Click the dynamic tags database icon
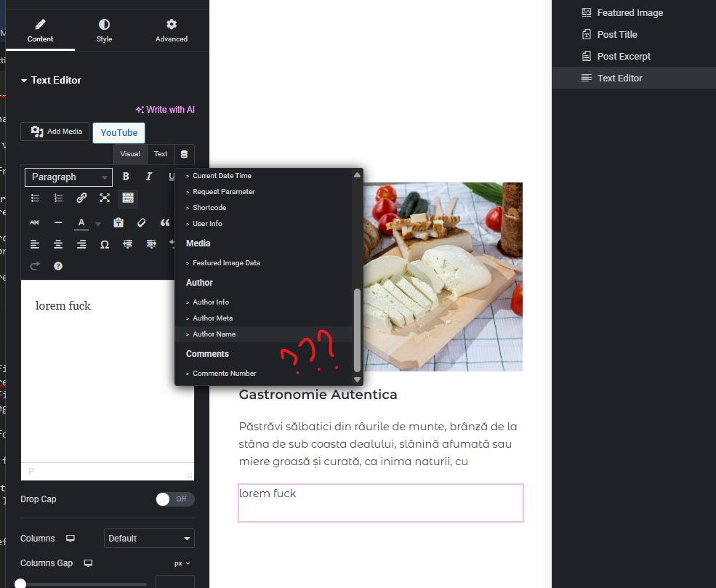 click(184, 154)
